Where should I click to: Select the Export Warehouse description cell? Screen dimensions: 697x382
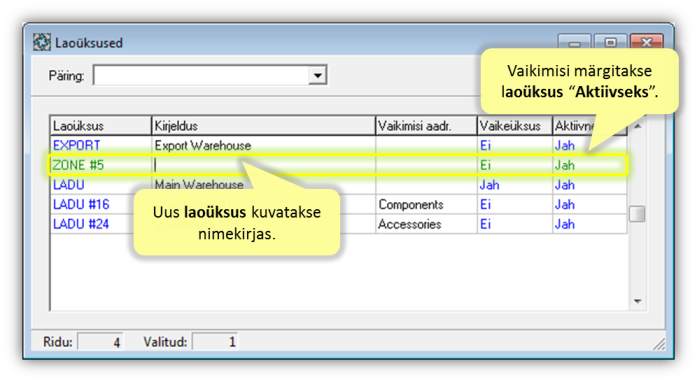click(263, 145)
